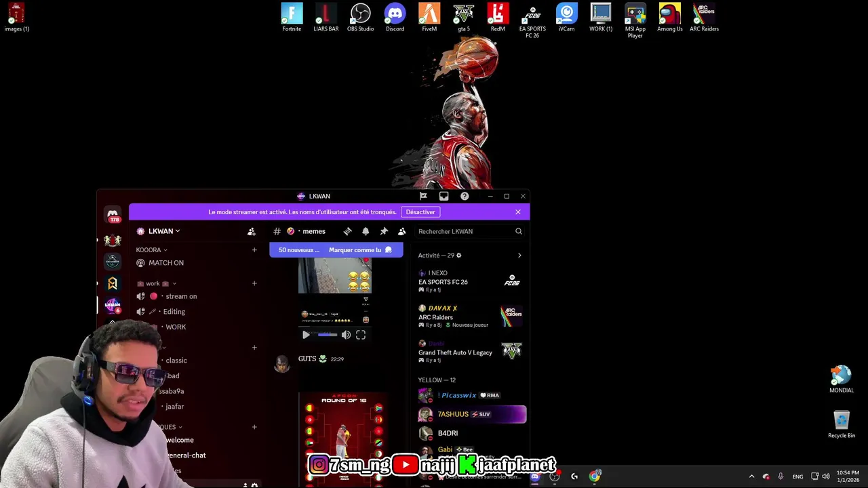Open the MONDIAL desktop shortcut
The width and height of the screenshot is (868, 488).
[842, 380]
